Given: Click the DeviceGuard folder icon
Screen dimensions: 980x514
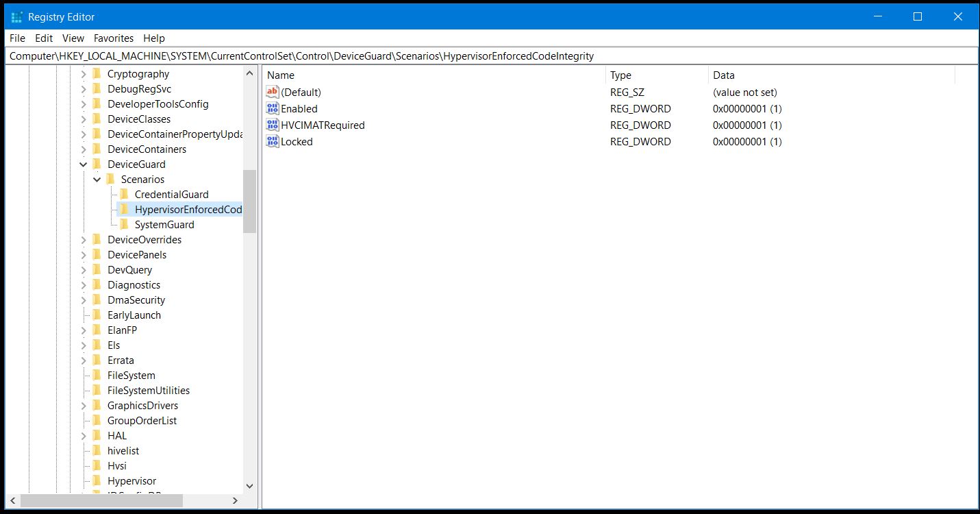Looking at the screenshot, I should (x=97, y=164).
